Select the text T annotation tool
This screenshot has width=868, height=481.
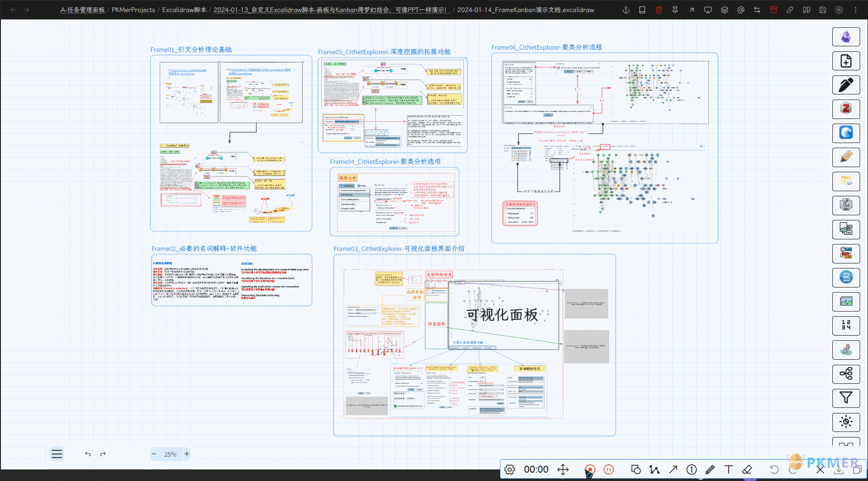coord(729,469)
